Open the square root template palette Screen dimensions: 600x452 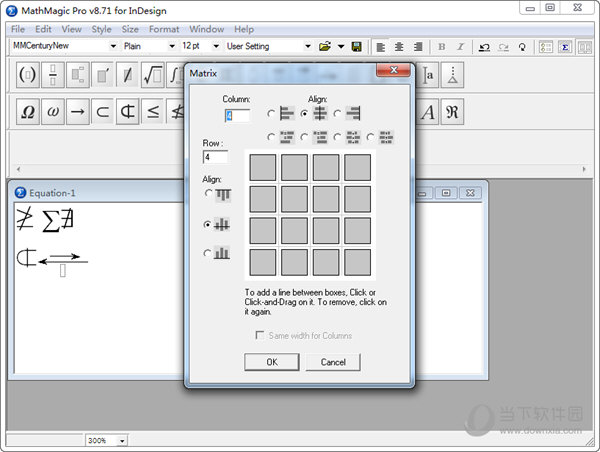point(153,75)
